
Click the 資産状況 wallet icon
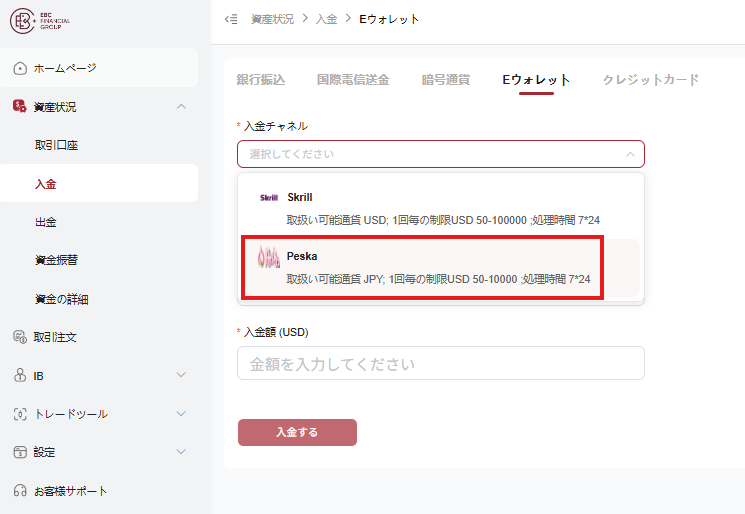click(19, 106)
